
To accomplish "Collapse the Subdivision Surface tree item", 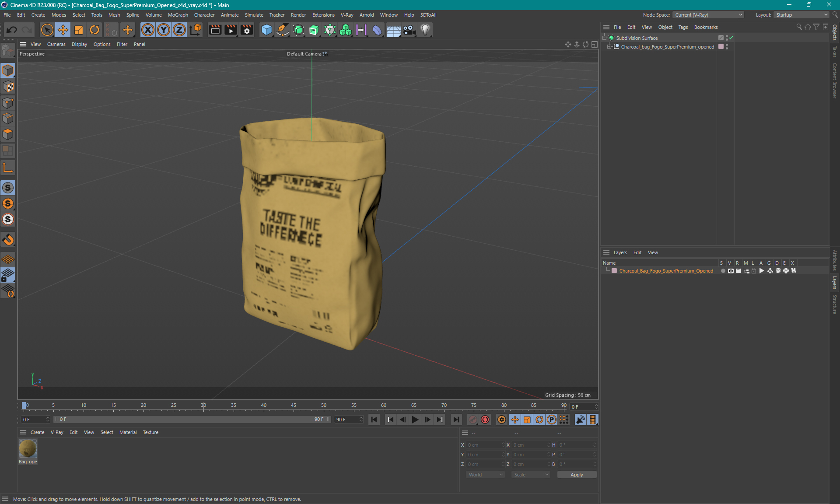I will pyautogui.click(x=605, y=38).
